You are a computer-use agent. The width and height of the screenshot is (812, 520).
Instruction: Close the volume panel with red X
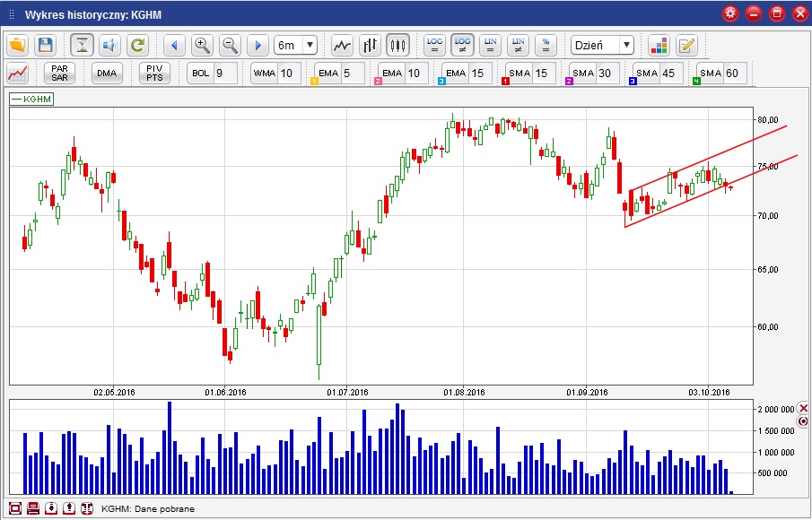[x=803, y=408]
